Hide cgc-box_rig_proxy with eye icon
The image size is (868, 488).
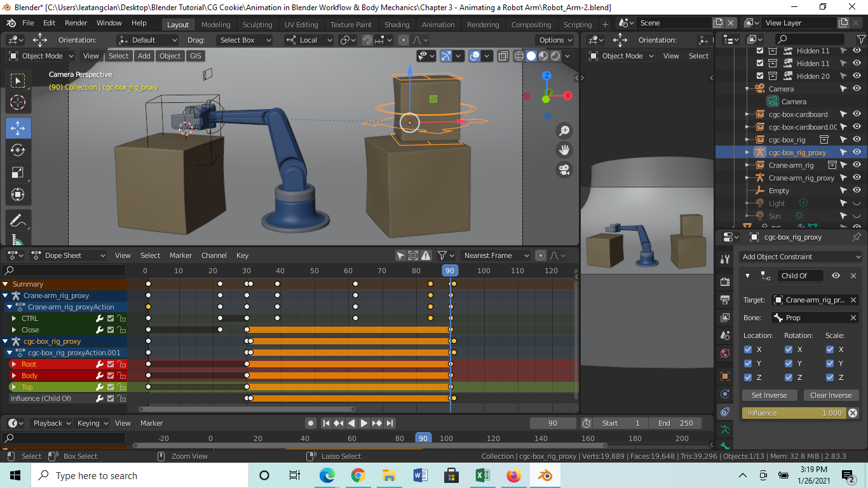857,152
